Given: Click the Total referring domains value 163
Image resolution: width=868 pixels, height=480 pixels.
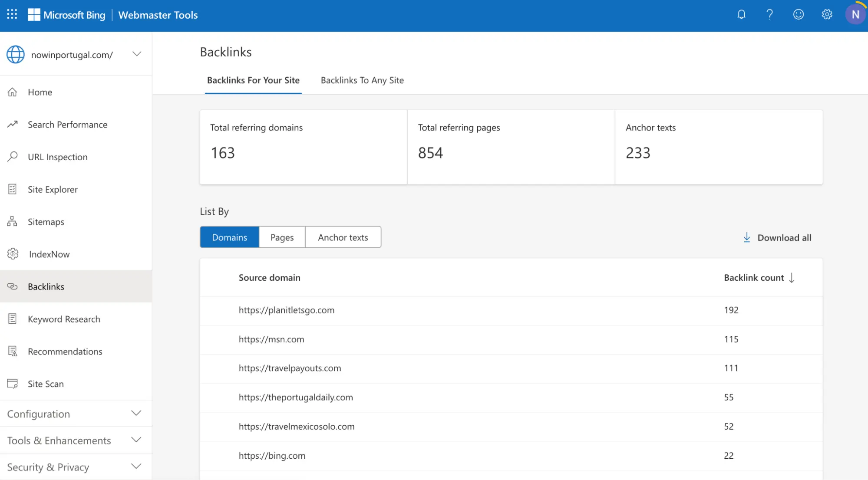Looking at the screenshot, I should click(x=223, y=153).
